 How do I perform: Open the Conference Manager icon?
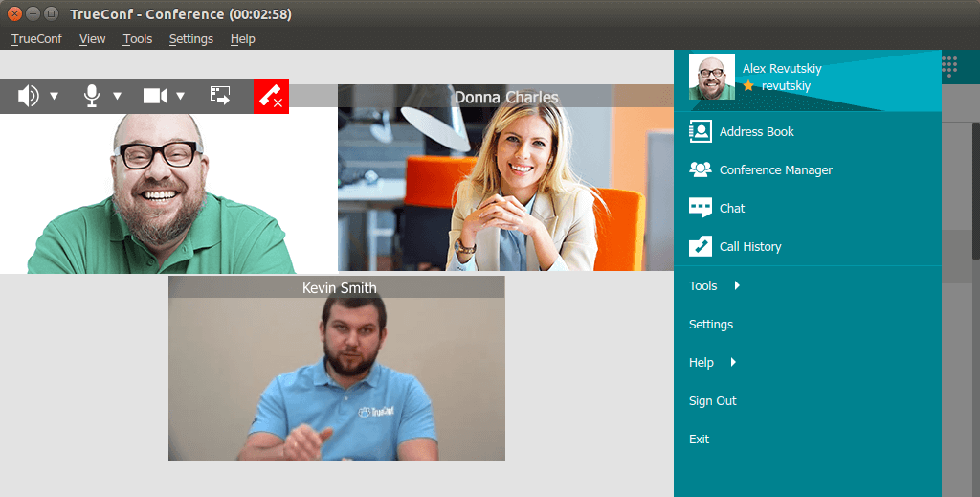tap(701, 170)
